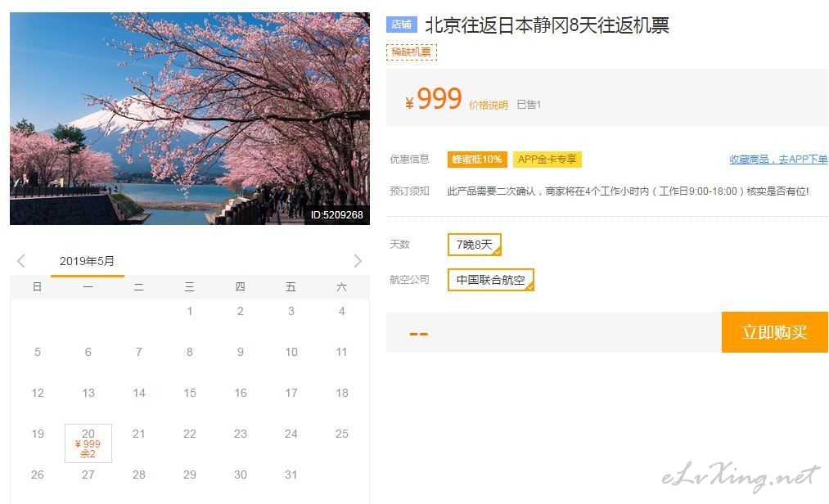Click the 蜂蜜抵10% discount badge

coord(477,160)
